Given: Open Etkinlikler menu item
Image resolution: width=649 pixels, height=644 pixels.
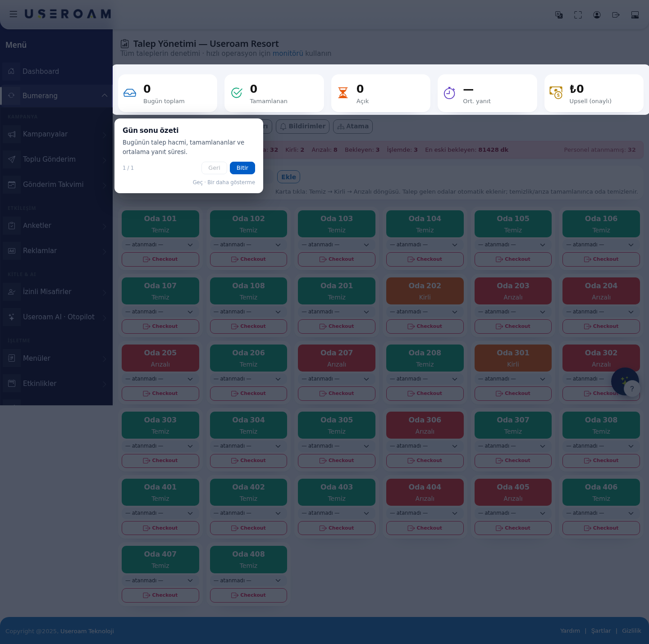Looking at the screenshot, I should tap(56, 384).
